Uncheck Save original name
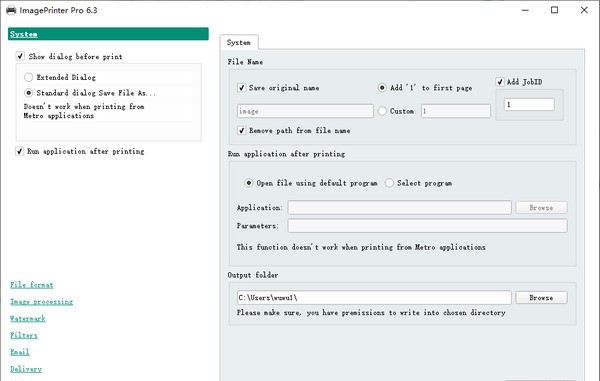 (241, 88)
